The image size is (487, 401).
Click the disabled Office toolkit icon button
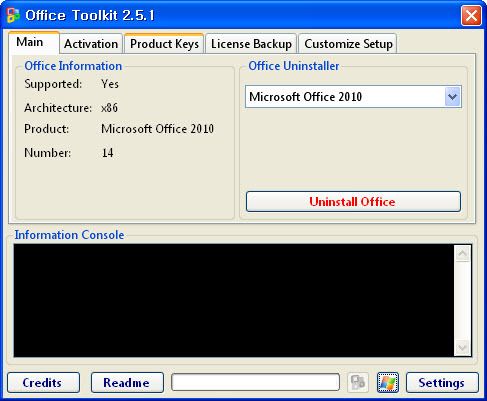click(x=358, y=382)
